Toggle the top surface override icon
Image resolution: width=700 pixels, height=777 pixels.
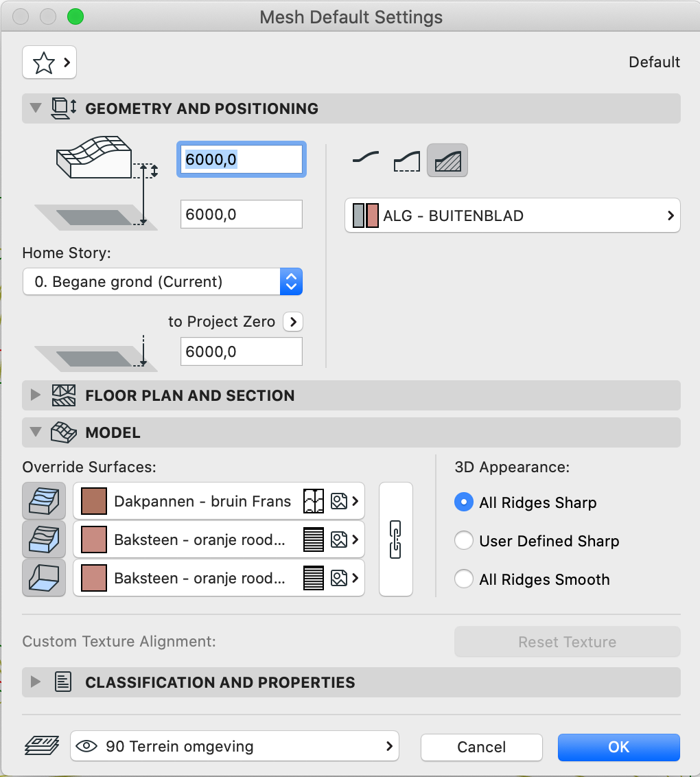pyautogui.click(x=44, y=501)
